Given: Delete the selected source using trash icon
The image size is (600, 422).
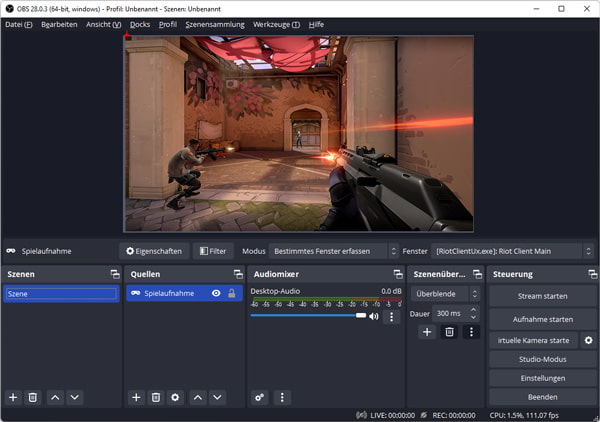Looking at the screenshot, I should pos(156,397).
